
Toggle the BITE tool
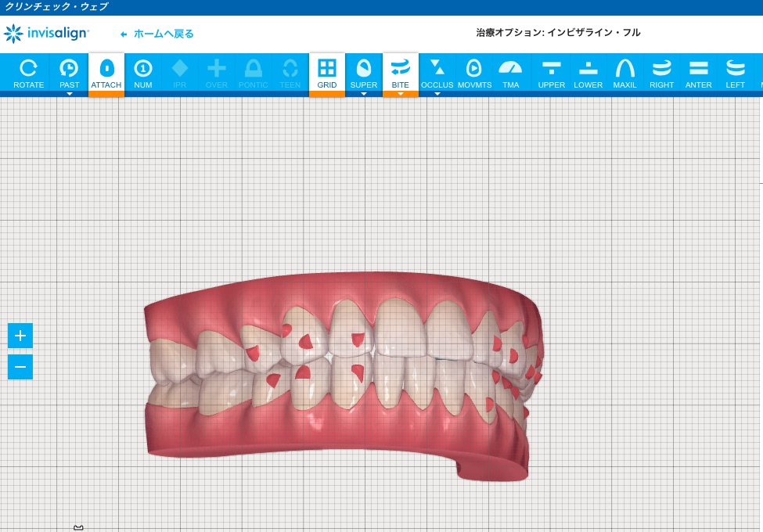click(x=401, y=73)
